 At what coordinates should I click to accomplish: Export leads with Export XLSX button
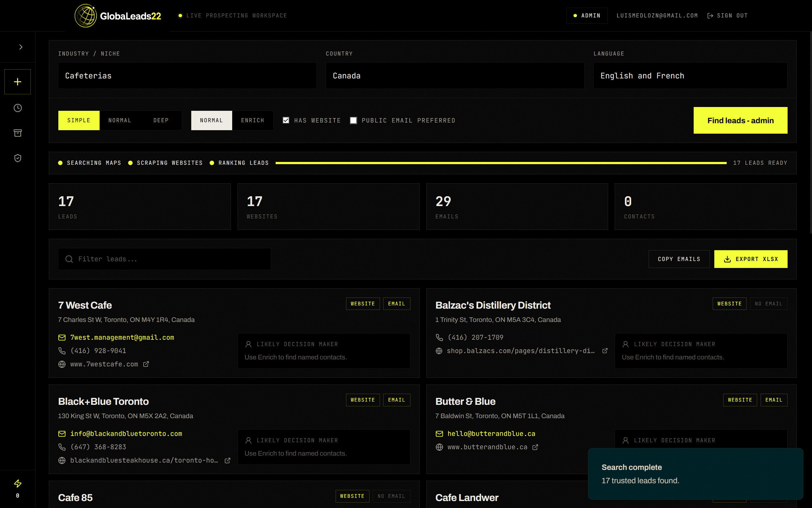click(750, 259)
